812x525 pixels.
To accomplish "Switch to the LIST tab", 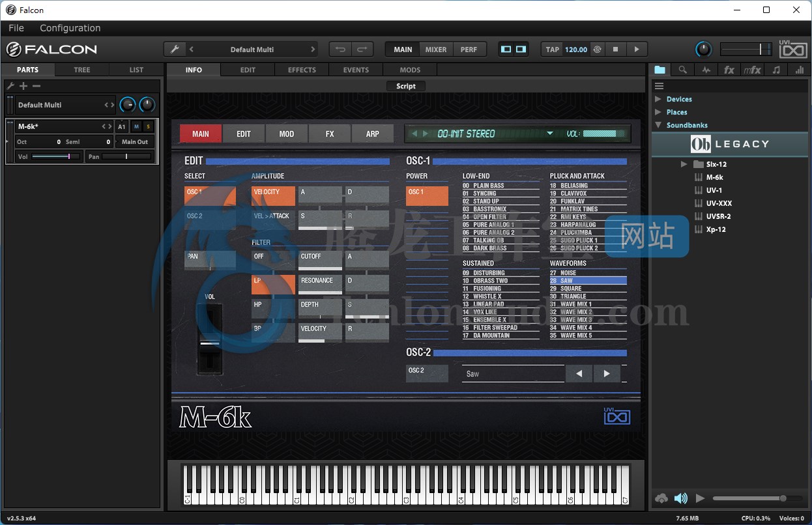I will tap(136, 70).
